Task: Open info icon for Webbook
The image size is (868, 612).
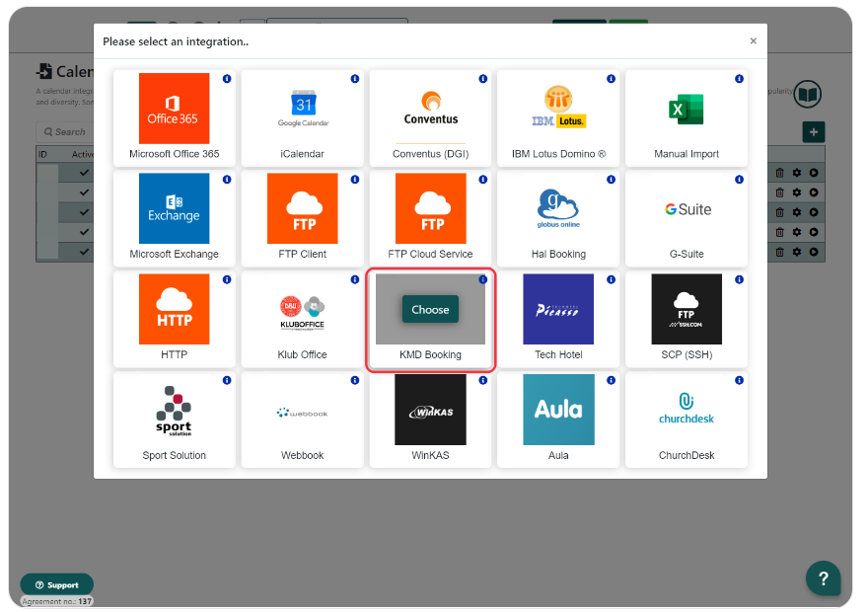Action: coord(355,380)
